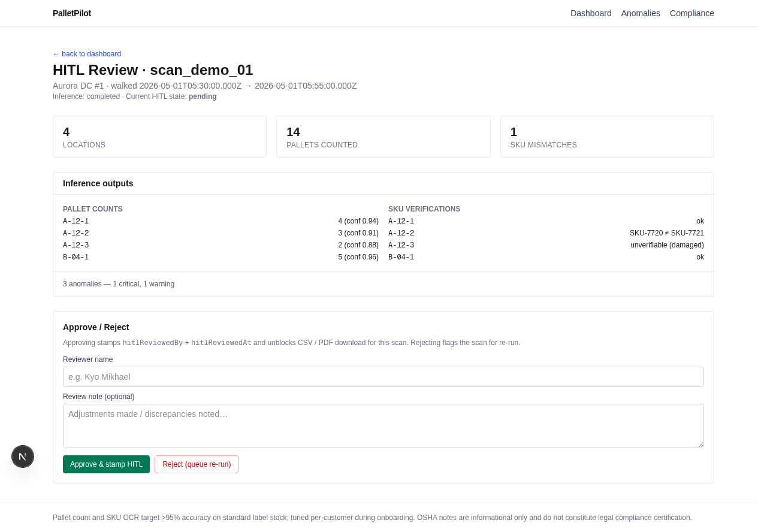The height and width of the screenshot is (532, 758).
Task: Click the pending HITL state text
Action: [x=203, y=96]
